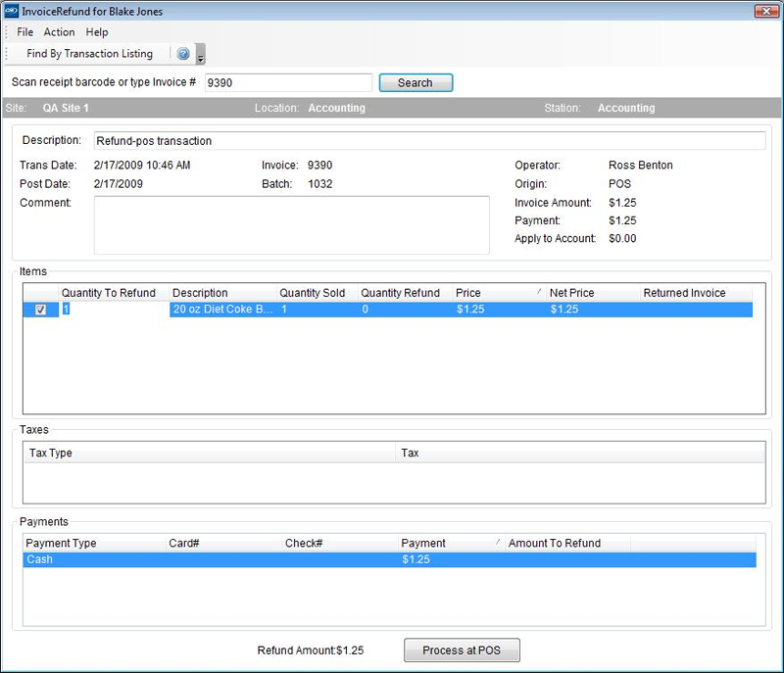Image resolution: width=784 pixels, height=673 pixels.
Task: Click the blue help icon in toolbar
Action: click(183, 54)
